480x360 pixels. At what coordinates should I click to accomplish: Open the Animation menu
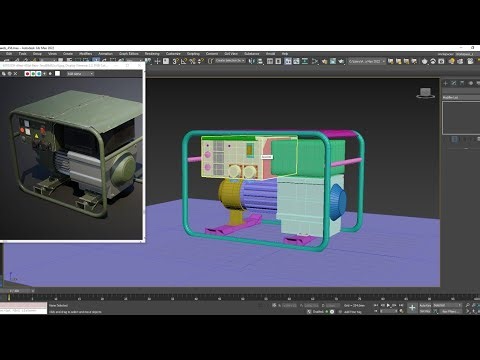tap(105, 54)
